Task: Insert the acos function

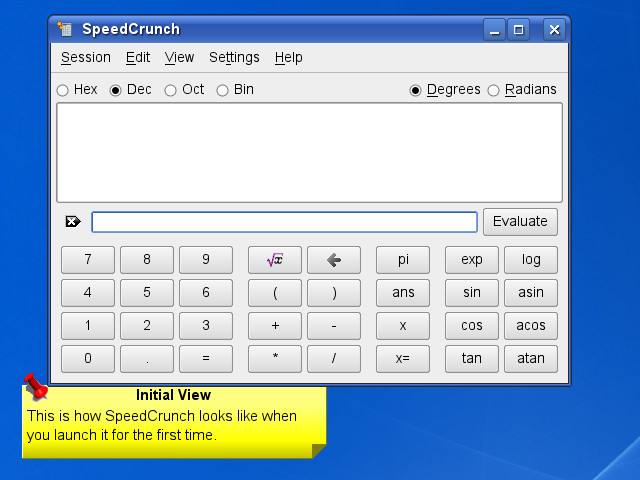Action: 531,326
